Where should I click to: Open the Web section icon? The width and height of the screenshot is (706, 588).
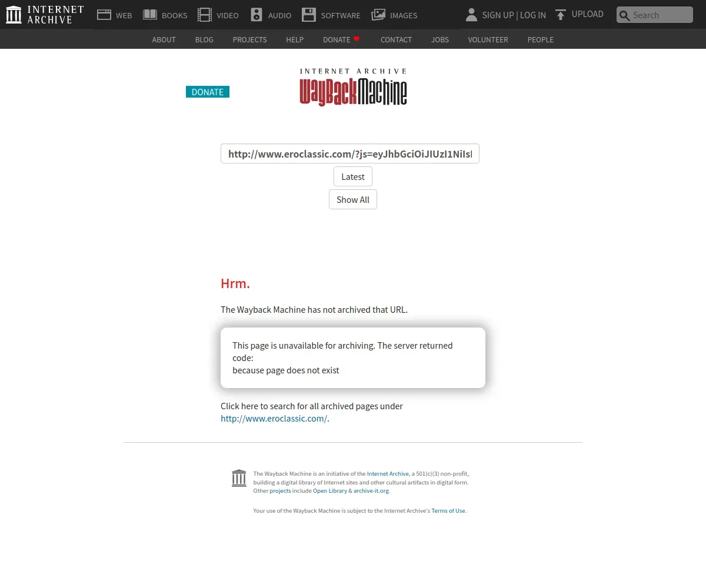point(104,15)
